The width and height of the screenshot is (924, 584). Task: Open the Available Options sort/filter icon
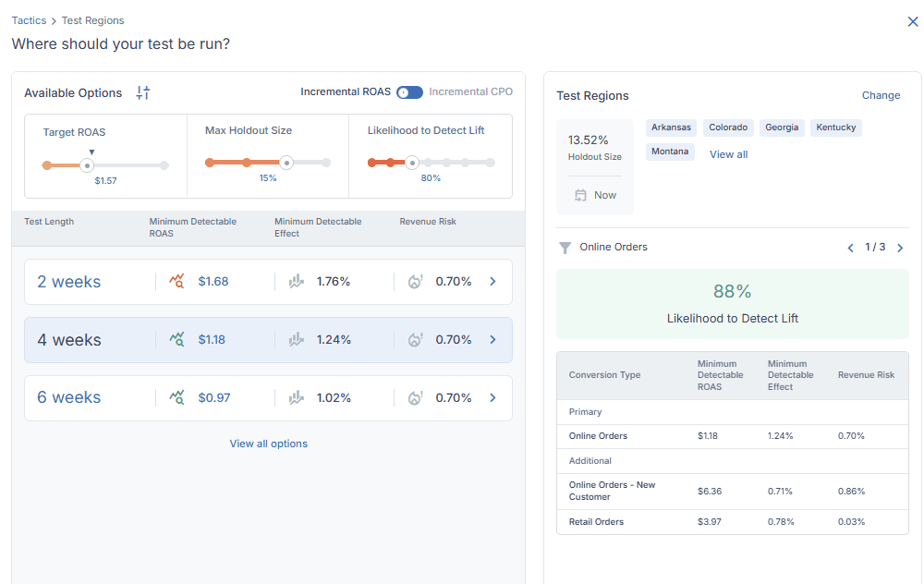tap(143, 92)
